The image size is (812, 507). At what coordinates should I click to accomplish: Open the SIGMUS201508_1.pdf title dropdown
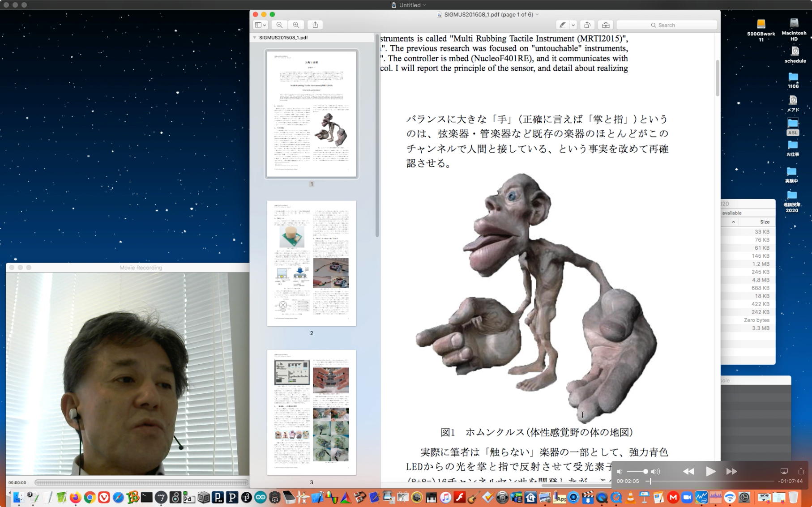[537, 14]
